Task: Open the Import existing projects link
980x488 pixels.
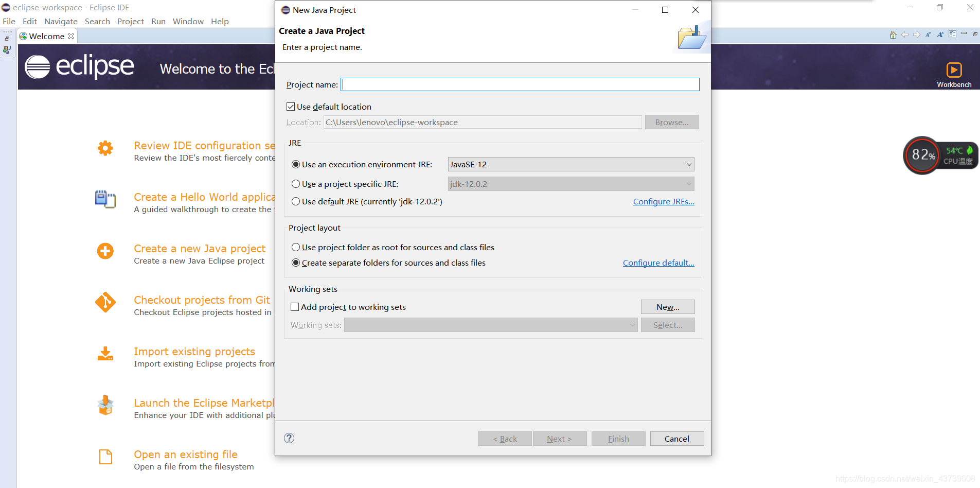Action: (194, 352)
